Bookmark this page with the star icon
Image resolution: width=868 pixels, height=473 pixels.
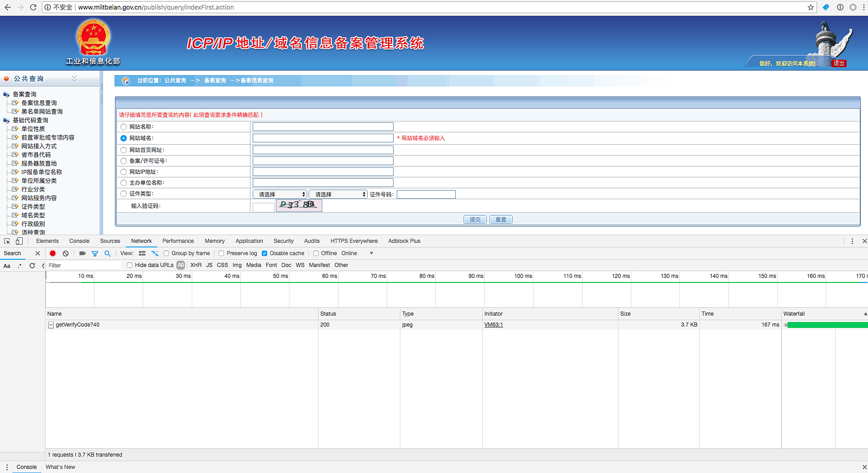(x=810, y=7)
